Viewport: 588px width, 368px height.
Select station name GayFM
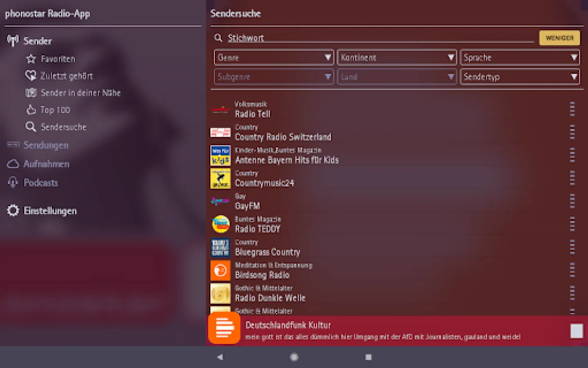[247, 206]
